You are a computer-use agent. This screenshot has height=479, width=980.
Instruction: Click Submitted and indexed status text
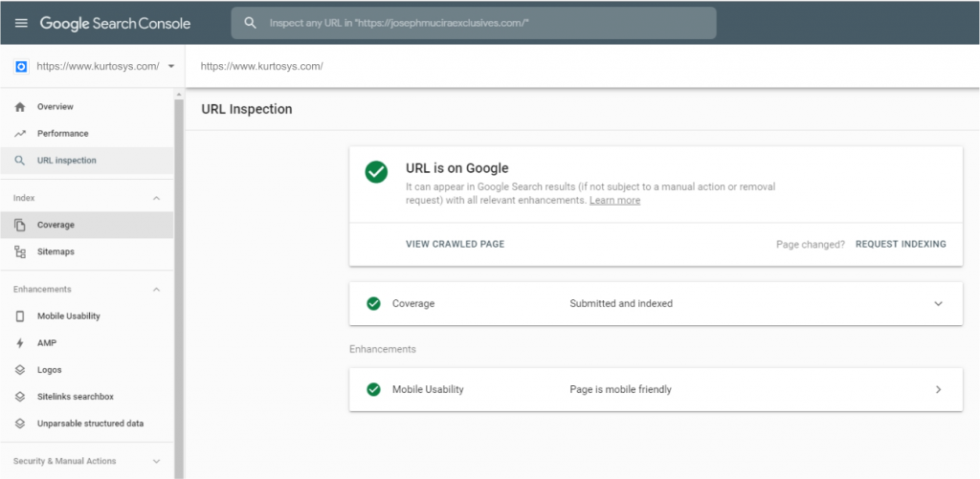click(x=621, y=303)
